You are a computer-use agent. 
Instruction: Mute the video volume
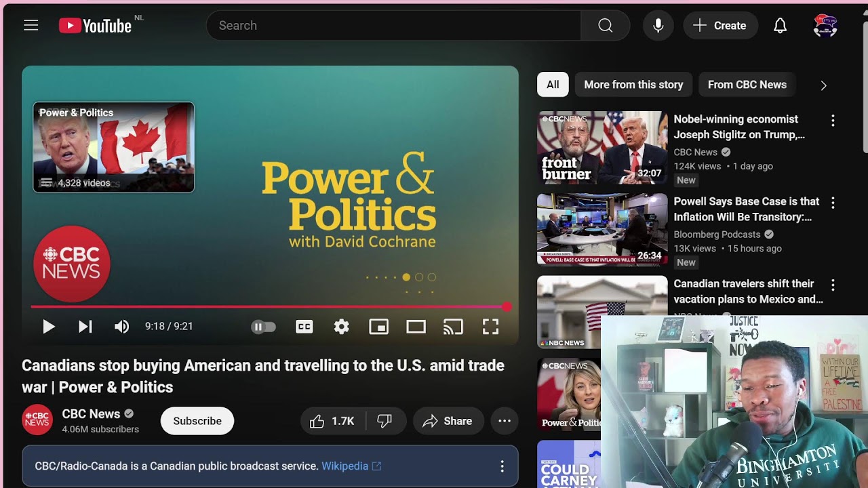[122, 327]
